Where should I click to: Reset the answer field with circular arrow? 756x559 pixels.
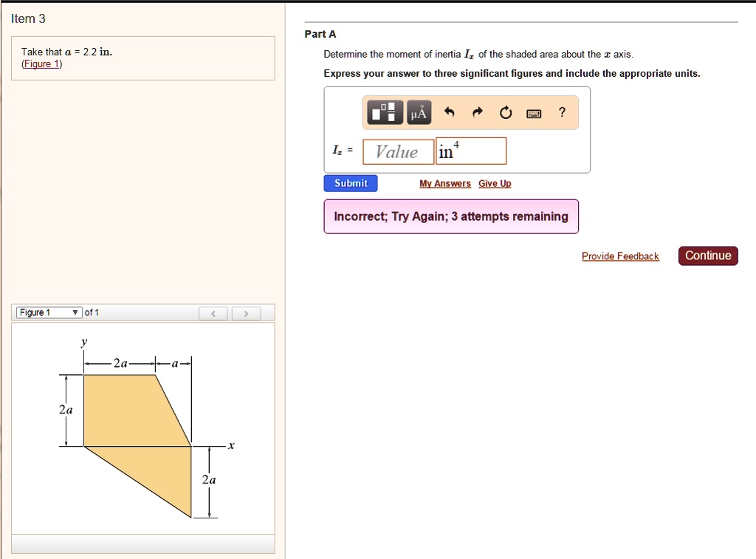(x=505, y=112)
